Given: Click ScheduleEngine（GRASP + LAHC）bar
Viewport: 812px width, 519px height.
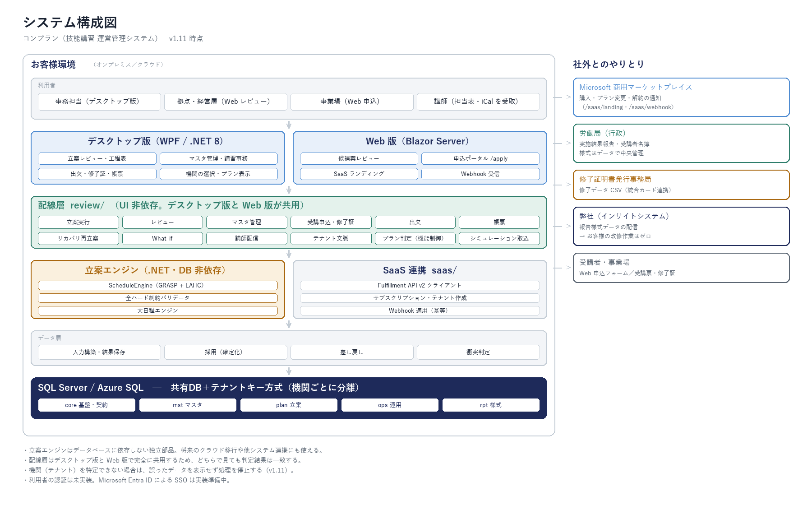Looking at the screenshot, I should pos(158,285).
